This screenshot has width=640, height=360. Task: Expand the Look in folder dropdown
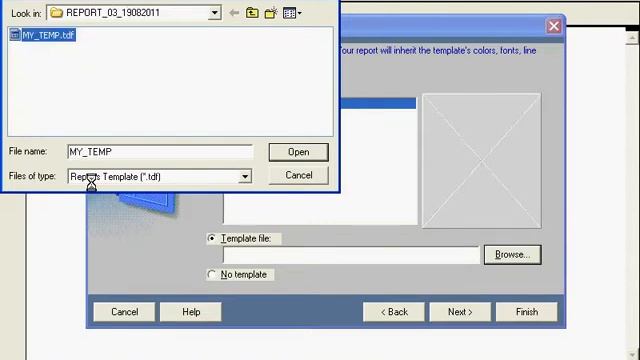pos(214,13)
